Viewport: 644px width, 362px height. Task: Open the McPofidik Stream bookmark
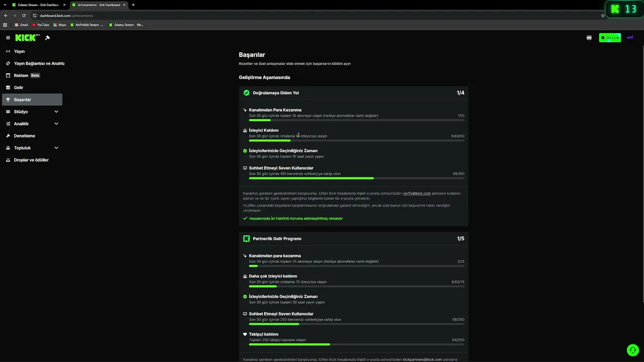coord(87,25)
